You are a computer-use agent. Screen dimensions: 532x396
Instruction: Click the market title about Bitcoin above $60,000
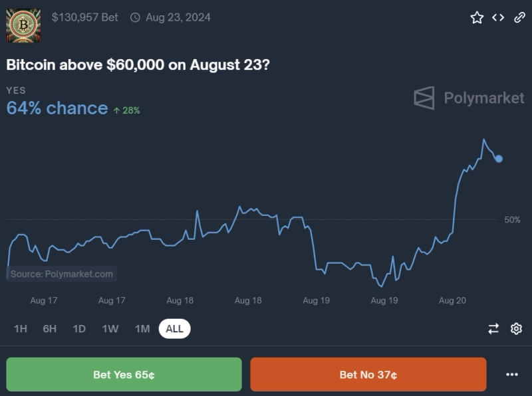(x=138, y=65)
